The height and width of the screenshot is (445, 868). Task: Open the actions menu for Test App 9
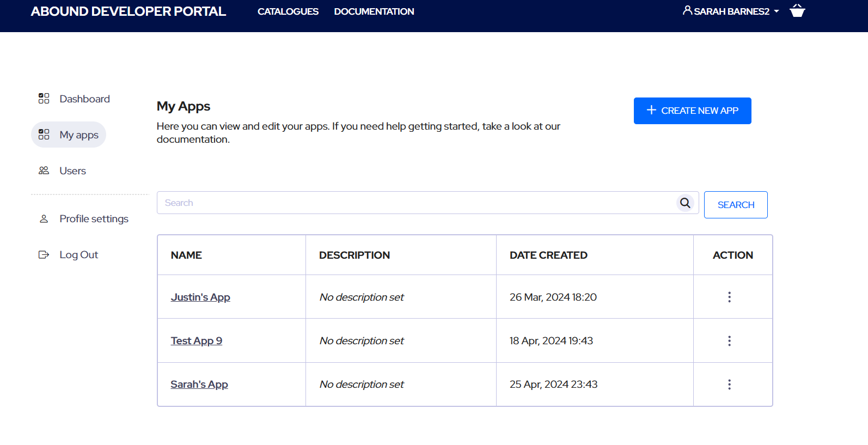click(x=729, y=341)
